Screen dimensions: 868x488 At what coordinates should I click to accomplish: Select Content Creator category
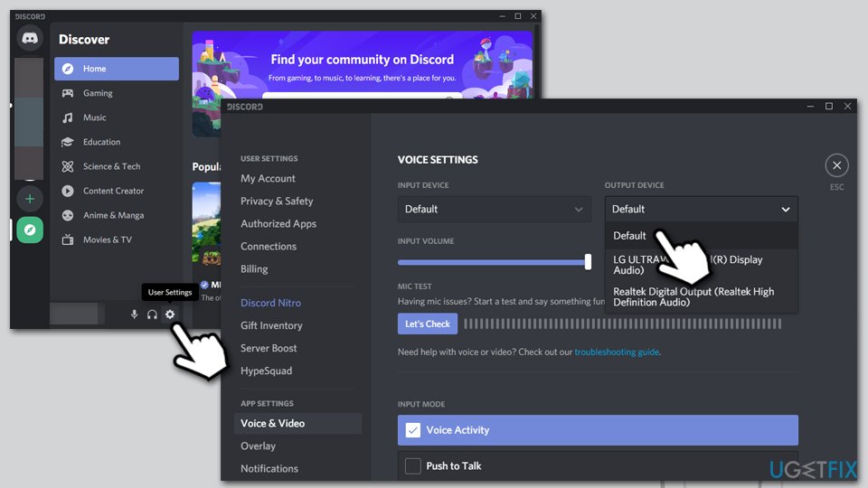click(117, 191)
